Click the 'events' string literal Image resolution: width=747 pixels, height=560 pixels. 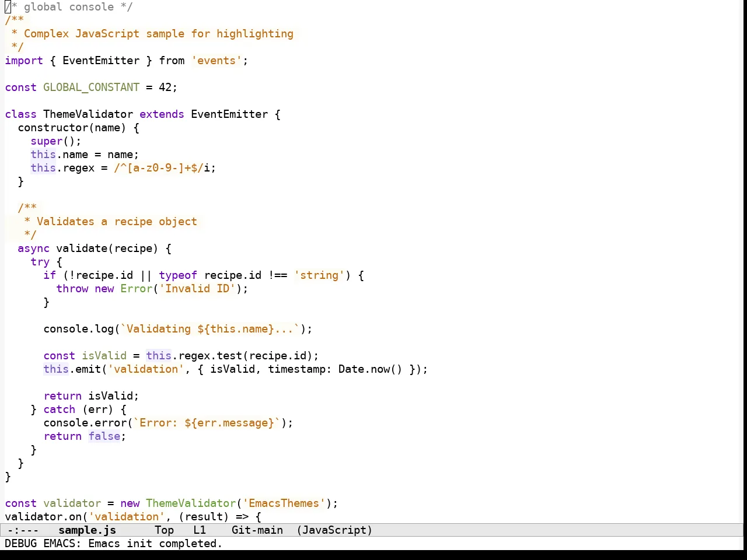(216, 61)
